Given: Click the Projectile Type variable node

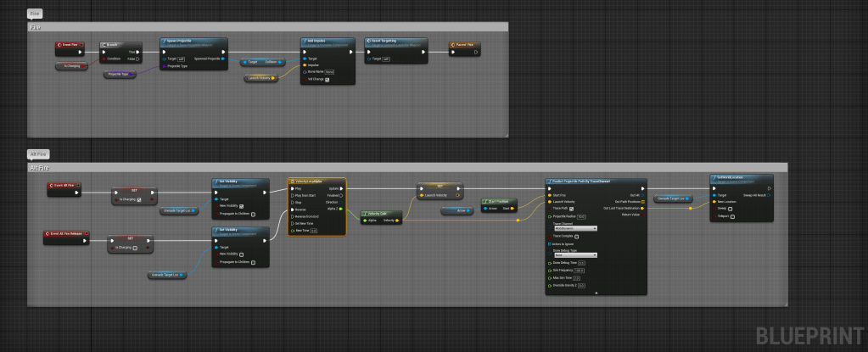Looking at the screenshot, I should coord(120,75).
